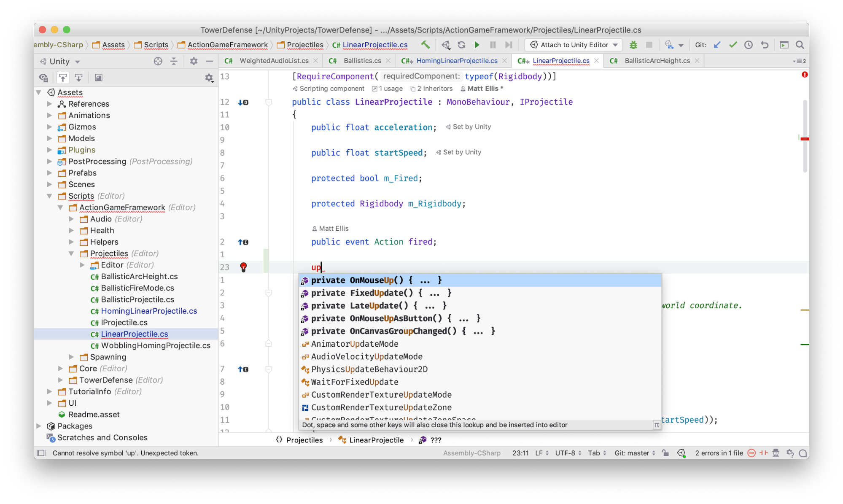
Task: Click the red lightbulb quick-fix icon
Action: click(243, 267)
